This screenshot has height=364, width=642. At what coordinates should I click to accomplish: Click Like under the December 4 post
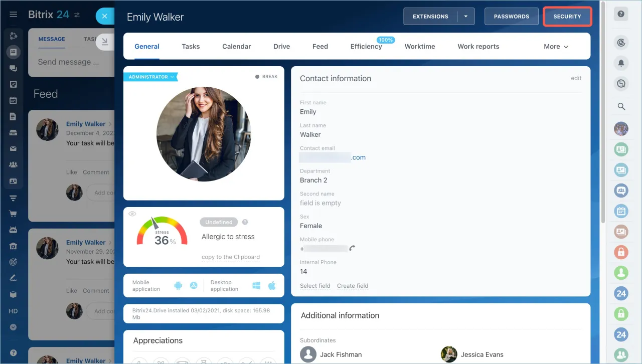click(x=72, y=172)
